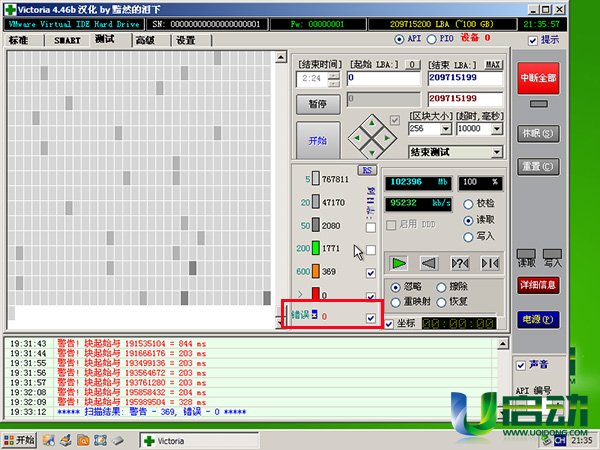Click the left arrow on the direction pad
Image resolution: width=600 pixels, height=450 pixels.
click(357, 137)
